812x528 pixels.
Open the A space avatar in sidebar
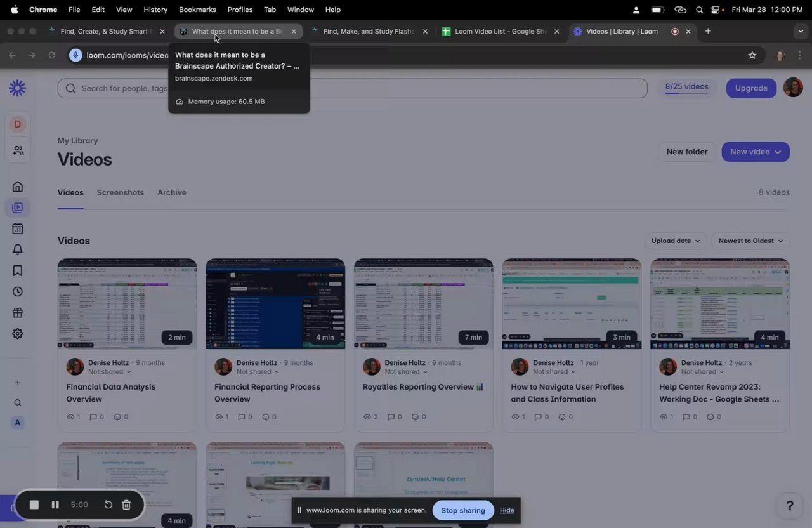[18, 423]
